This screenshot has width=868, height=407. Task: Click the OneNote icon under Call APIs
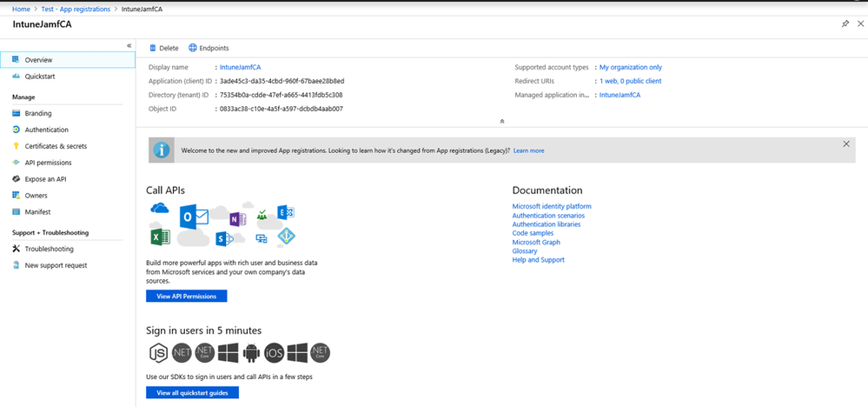point(237,219)
